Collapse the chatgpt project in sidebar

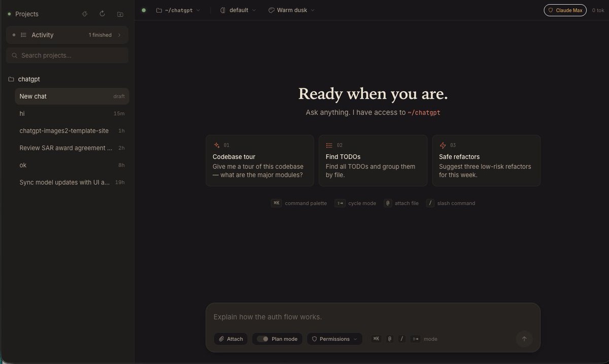pos(29,79)
